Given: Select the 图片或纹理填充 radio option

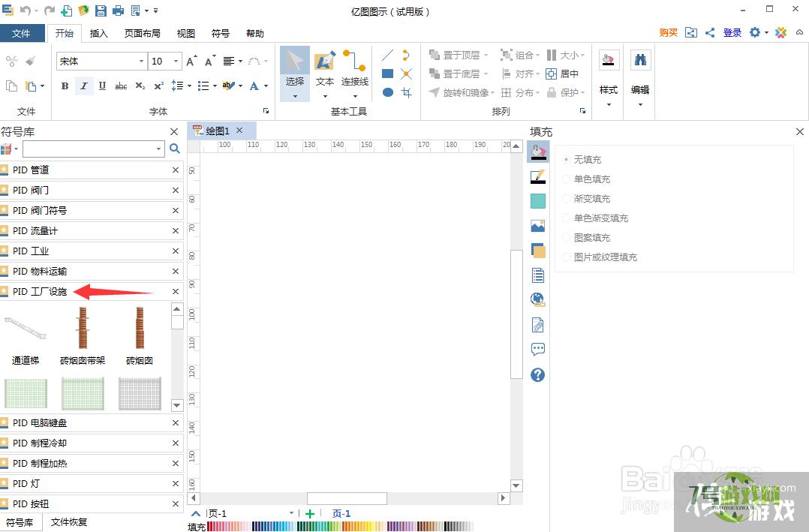Looking at the screenshot, I should tap(567, 257).
